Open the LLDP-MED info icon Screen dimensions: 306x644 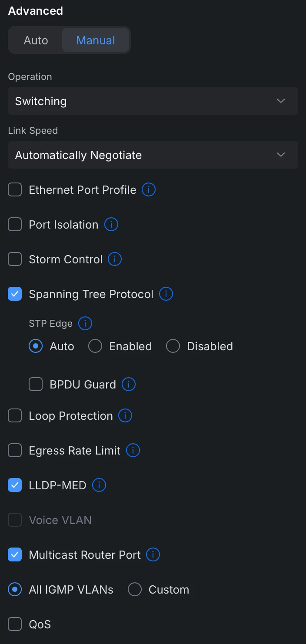tap(99, 485)
